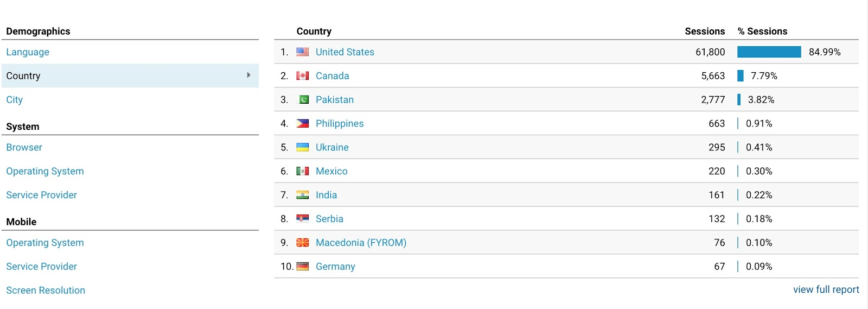Open the Macedonia (FYROM) country link
Image resolution: width=868 pixels, height=309 pixels.
point(361,243)
